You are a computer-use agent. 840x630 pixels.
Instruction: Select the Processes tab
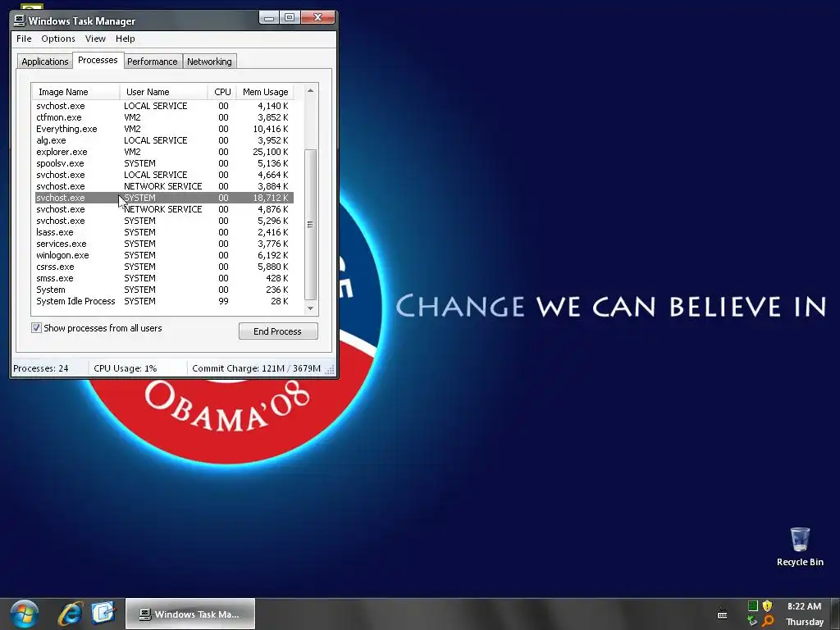coord(98,60)
